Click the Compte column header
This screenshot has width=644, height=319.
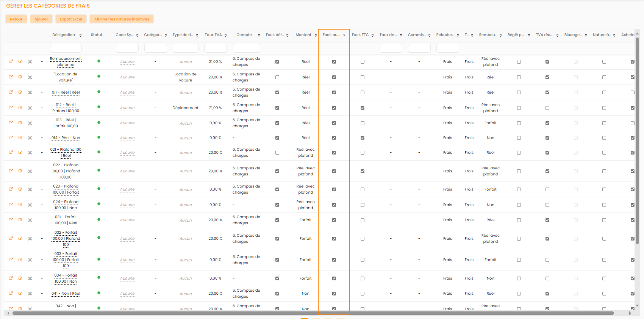coord(244,35)
